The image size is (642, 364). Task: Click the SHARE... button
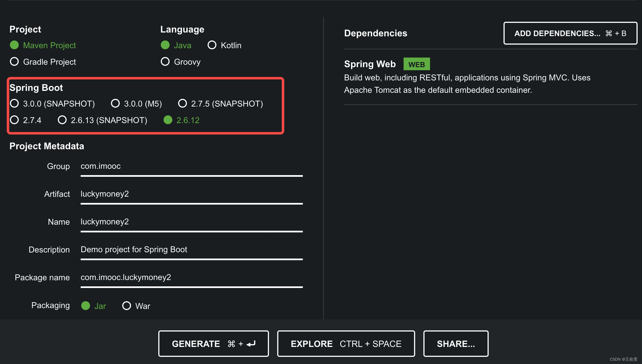(x=456, y=344)
